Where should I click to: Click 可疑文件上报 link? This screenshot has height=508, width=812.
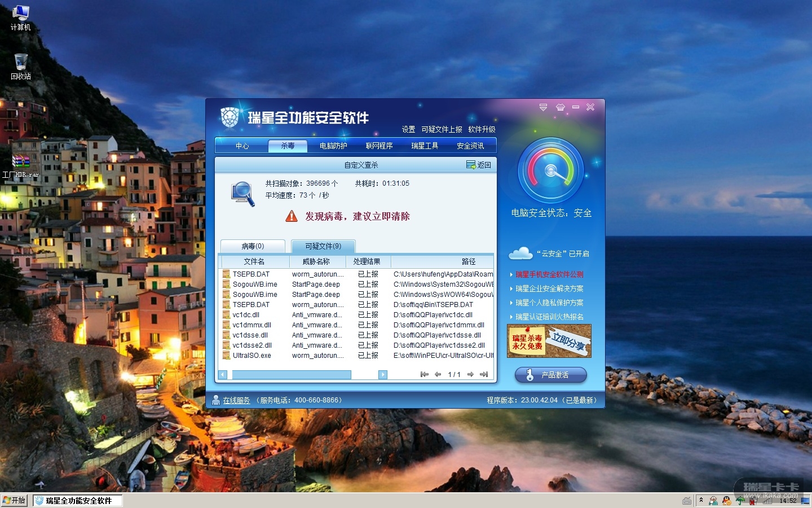coord(442,129)
